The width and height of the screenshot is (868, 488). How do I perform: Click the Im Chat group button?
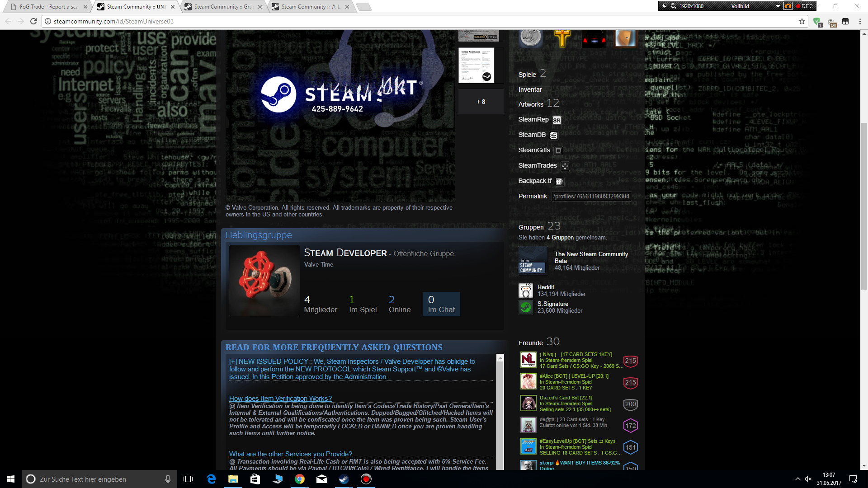441,304
